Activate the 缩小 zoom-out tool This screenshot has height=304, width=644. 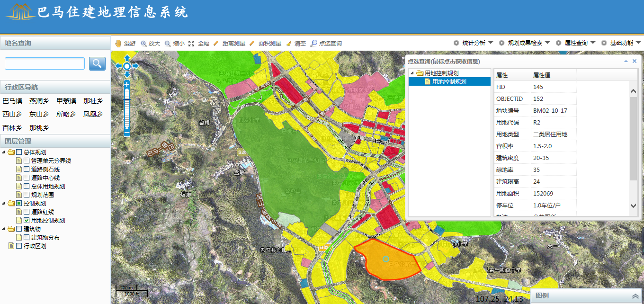(x=175, y=44)
